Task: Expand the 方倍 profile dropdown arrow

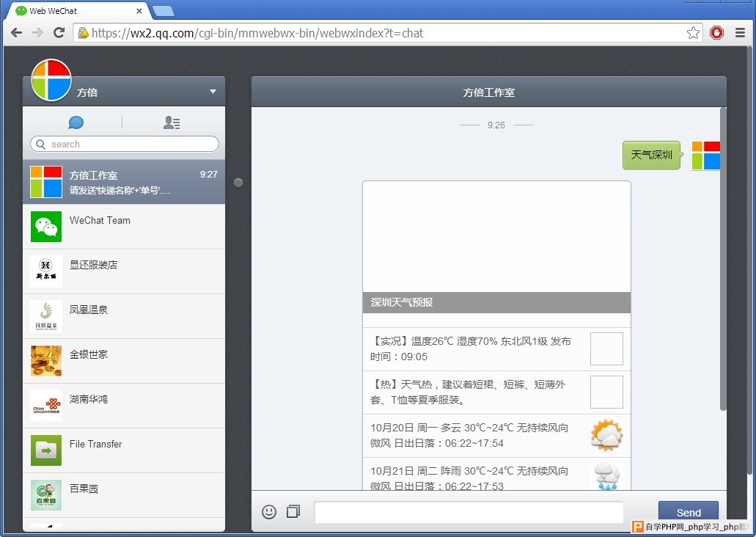Action: [213, 92]
